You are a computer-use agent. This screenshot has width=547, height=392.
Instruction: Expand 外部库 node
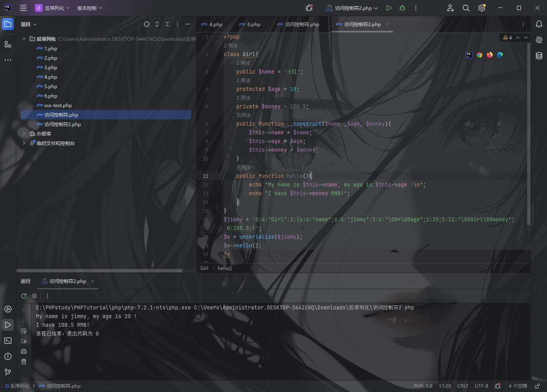(24, 134)
